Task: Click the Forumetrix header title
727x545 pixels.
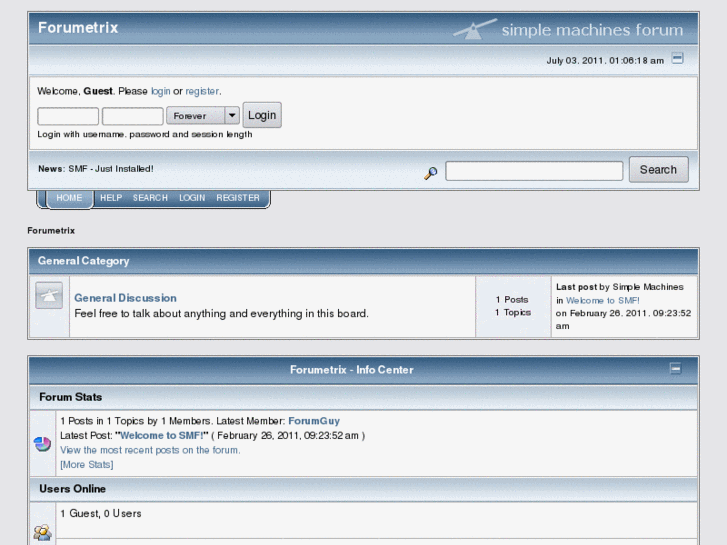Action: tap(78, 28)
